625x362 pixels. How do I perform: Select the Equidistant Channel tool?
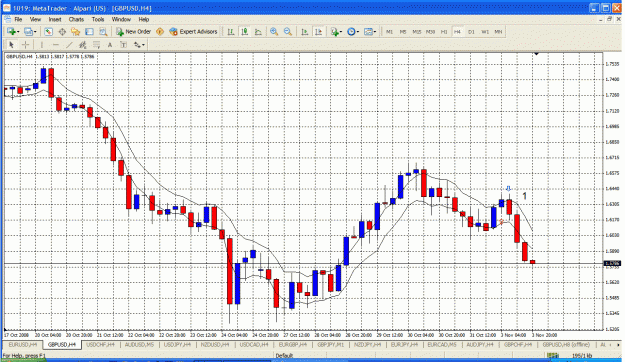pos(83,45)
